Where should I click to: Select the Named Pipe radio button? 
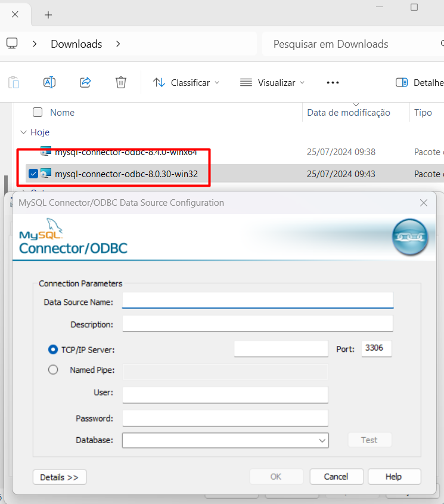pyautogui.click(x=53, y=370)
